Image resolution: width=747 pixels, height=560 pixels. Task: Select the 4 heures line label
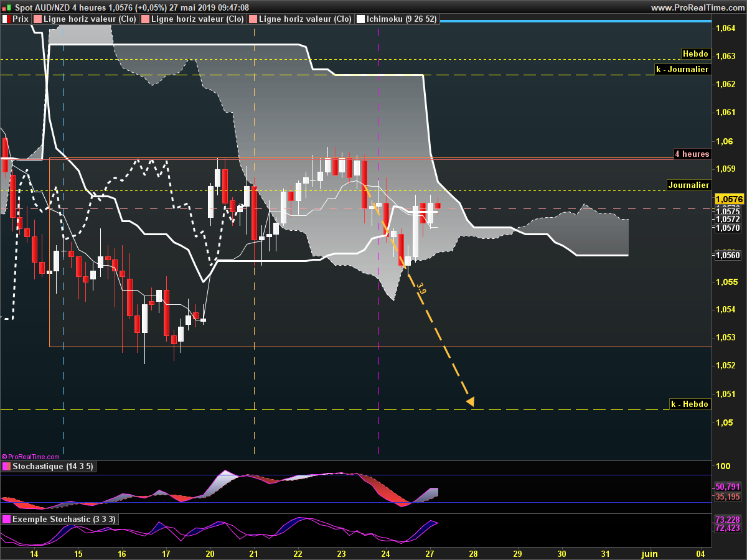click(692, 154)
